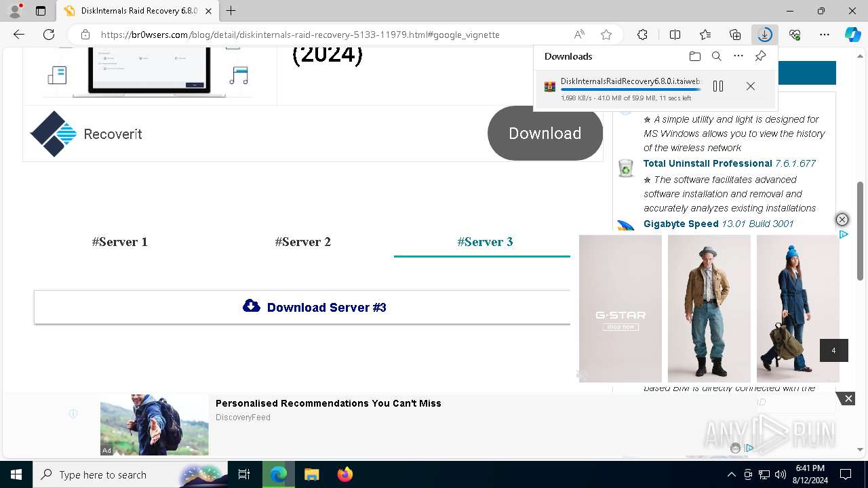This screenshot has height=488, width=868.
Task: Pin the Downloads panel
Action: pyautogui.click(x=760, y=56)
